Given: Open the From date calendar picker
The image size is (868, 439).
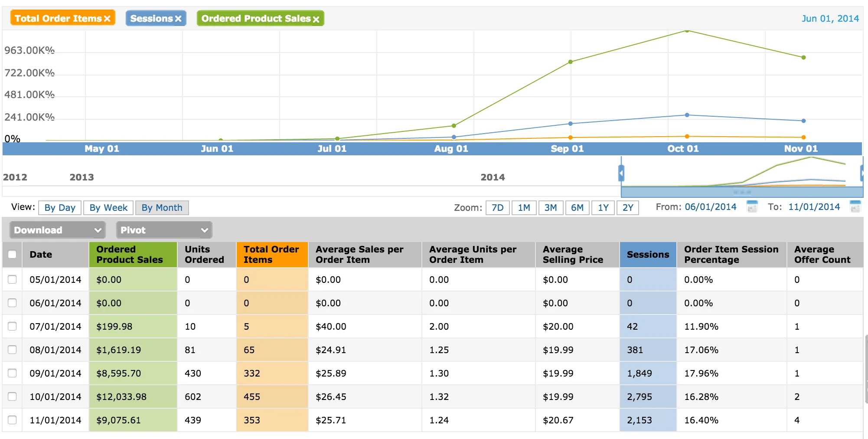Looking at the screenshot, I should [752, 207].
